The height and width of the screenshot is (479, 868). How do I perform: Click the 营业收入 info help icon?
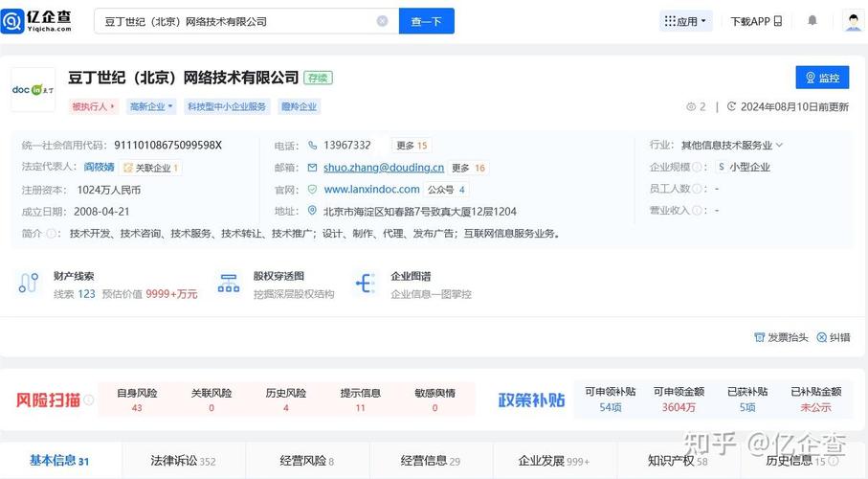tap(697, 210)
